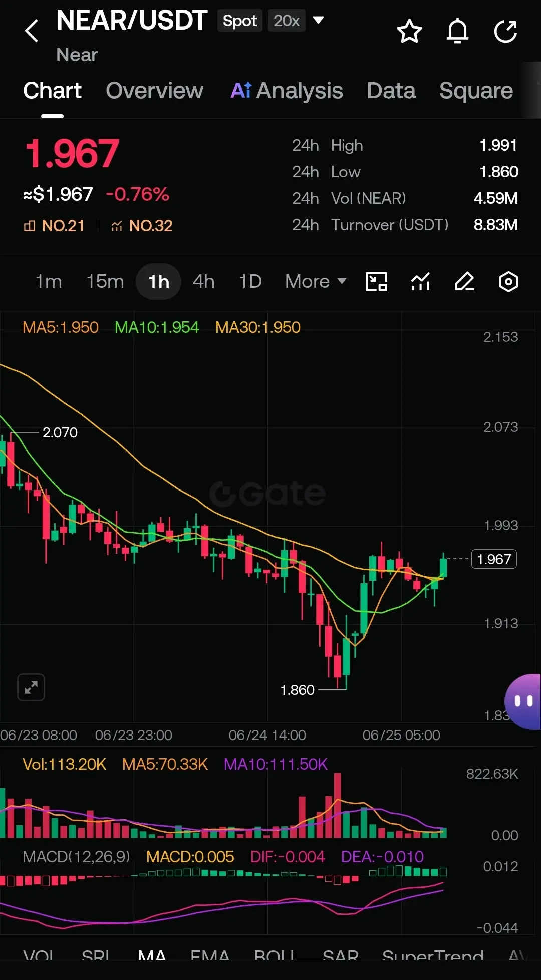Activate the drawing pencil tool
Screen dimensions: 541x980
[x=464, y=282]
